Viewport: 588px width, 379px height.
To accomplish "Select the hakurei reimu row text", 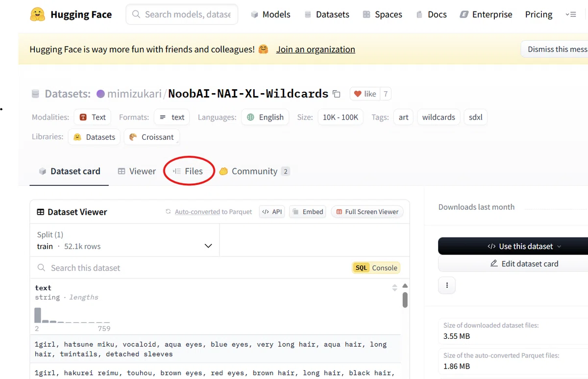I will point(215,373).
